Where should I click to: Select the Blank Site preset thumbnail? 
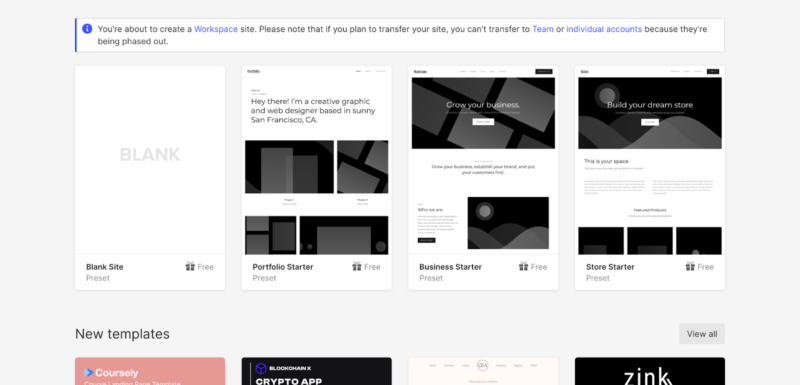(150, 160)
